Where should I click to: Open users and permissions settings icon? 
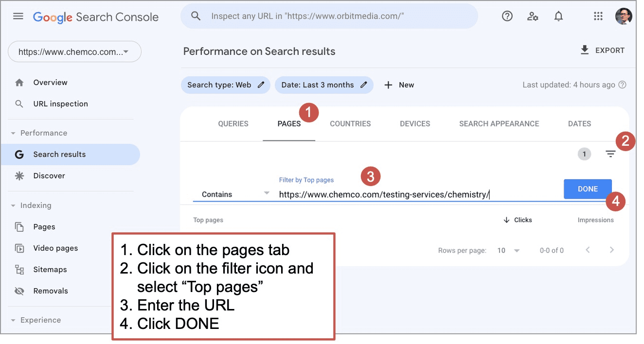click(x=533, y=16)
